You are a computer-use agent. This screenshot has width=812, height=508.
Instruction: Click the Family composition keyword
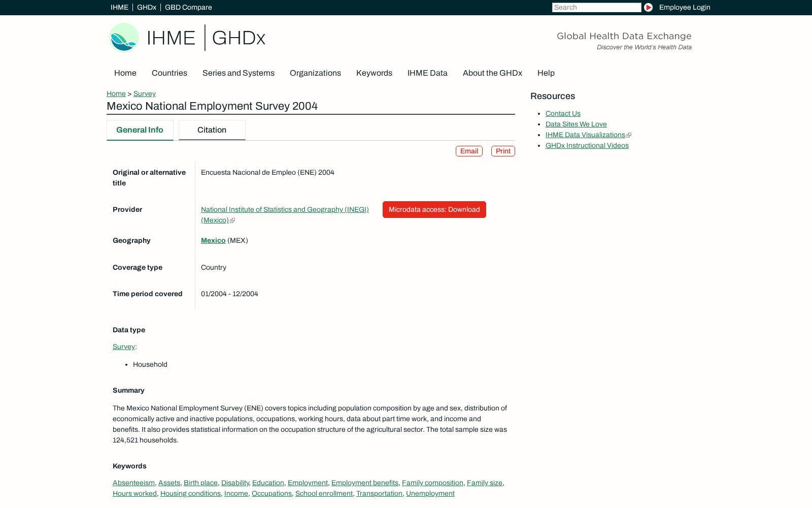click(432, 483)
